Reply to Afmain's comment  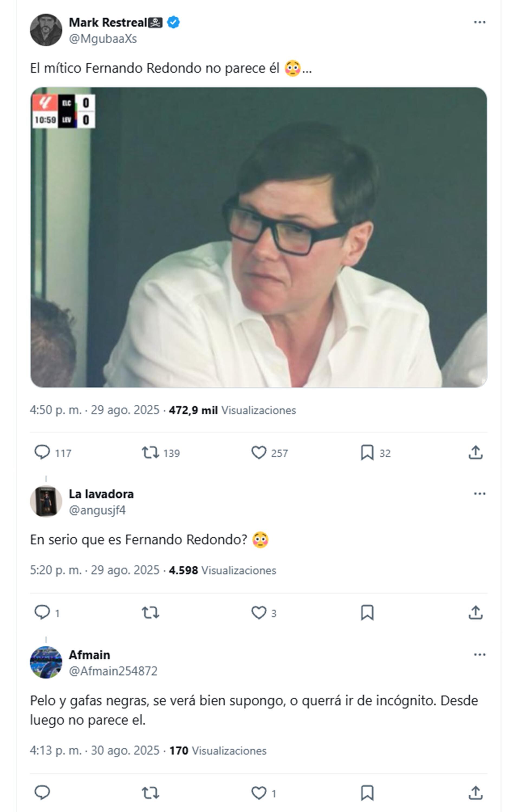[x=42, y=793]
